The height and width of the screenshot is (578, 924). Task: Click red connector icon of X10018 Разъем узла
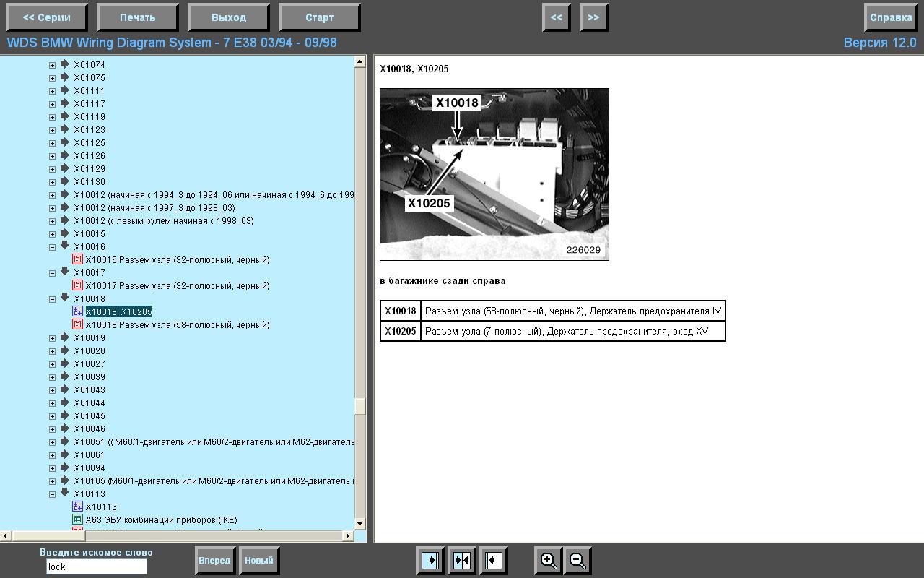77,324
